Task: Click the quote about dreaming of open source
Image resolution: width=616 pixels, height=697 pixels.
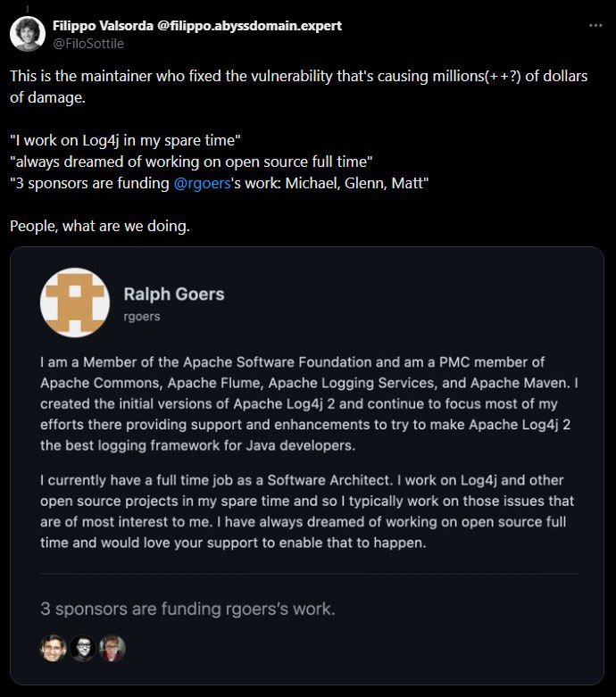Action: click(178, 162)
